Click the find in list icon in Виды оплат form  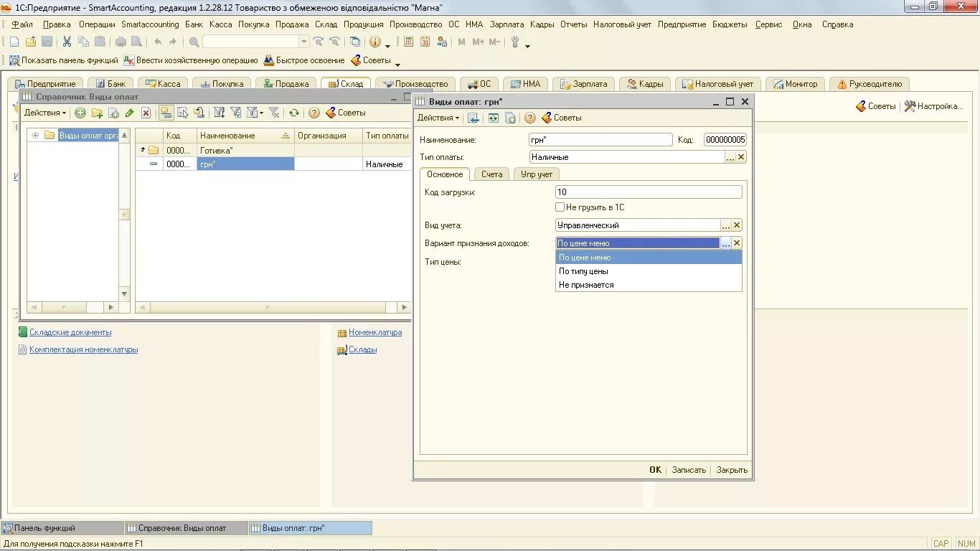[474, 118]
